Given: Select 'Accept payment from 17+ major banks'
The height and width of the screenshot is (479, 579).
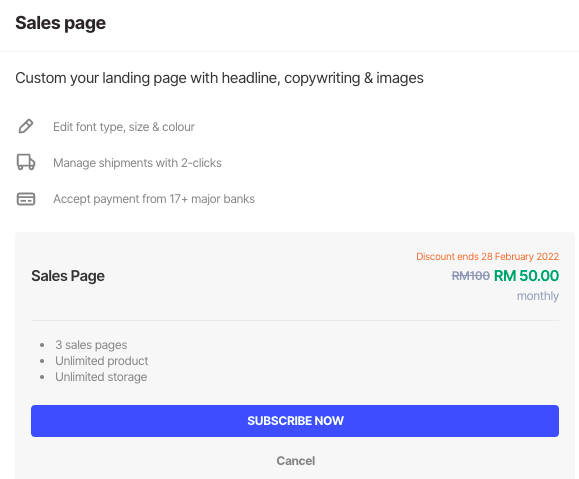Looking at the screenshot, I should coord(154,199).
